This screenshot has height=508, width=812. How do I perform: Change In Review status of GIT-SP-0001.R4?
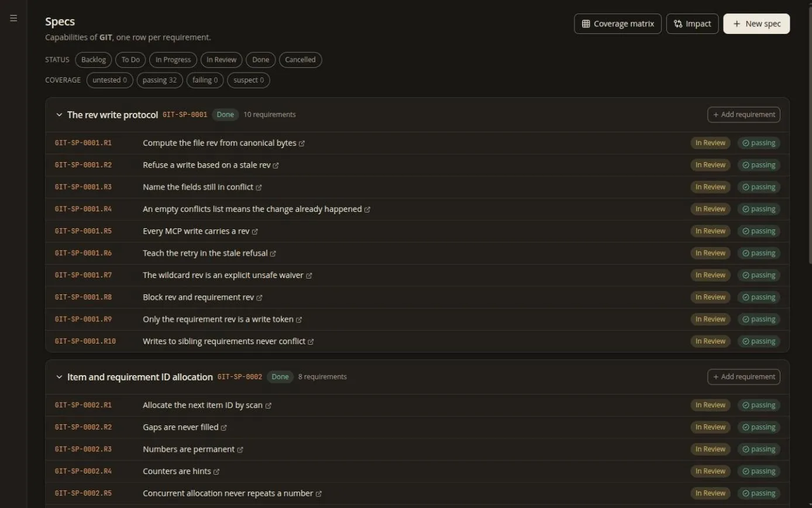click(x=710, y=209)
